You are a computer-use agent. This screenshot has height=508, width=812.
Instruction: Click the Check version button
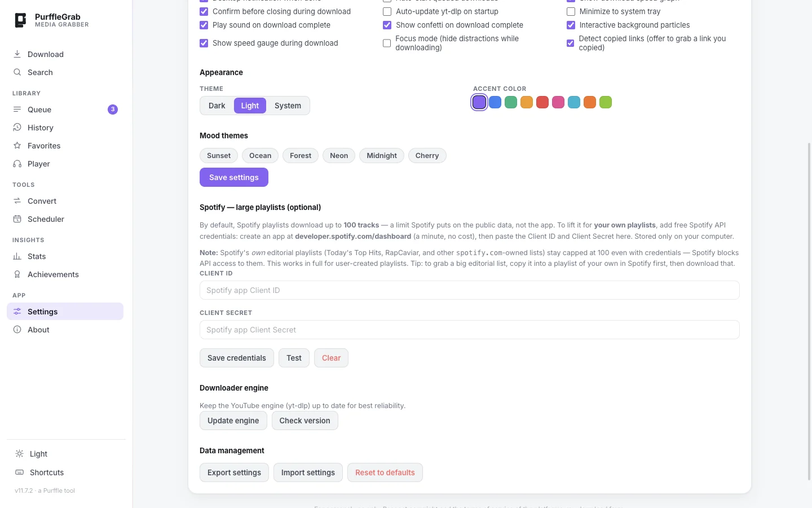(x=305, y=421)
